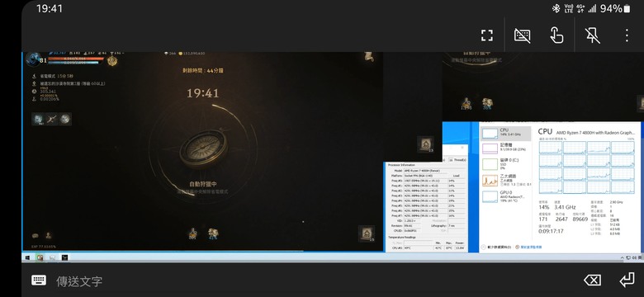Screen dimensions: 644x297
Task: Click the dungeon location icon beside 被遺忘的沙漠寺院
Action: tap(35, 83)
